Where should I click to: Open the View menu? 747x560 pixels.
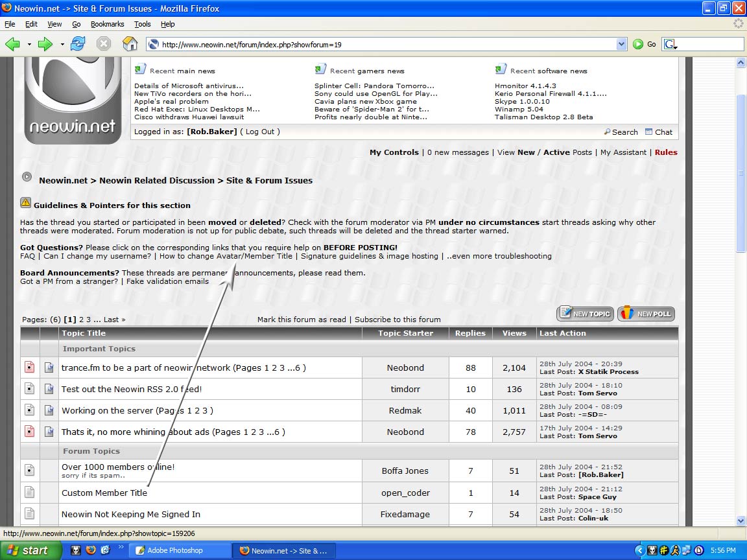coord(54,24)
